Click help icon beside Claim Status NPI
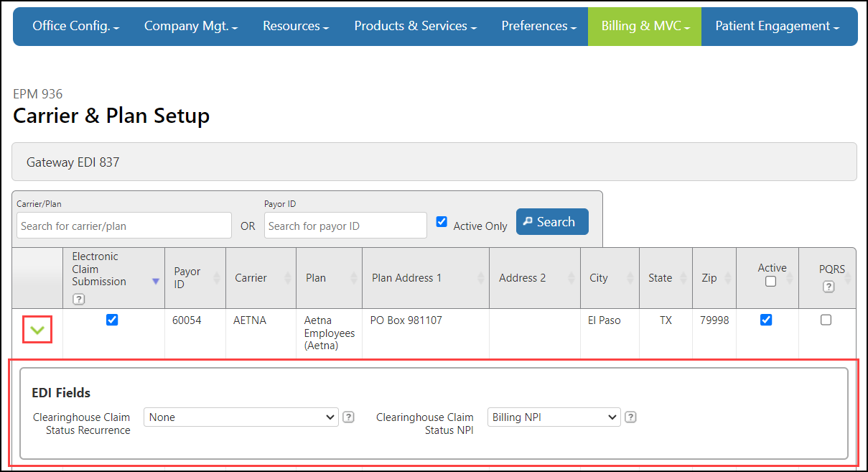 (x=630, y=417)
